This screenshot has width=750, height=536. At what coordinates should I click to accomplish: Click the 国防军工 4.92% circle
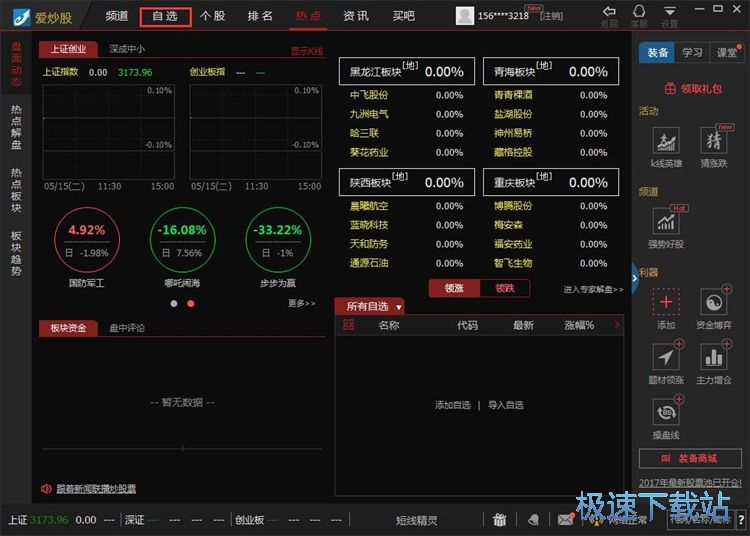click(x=87, y=240)
